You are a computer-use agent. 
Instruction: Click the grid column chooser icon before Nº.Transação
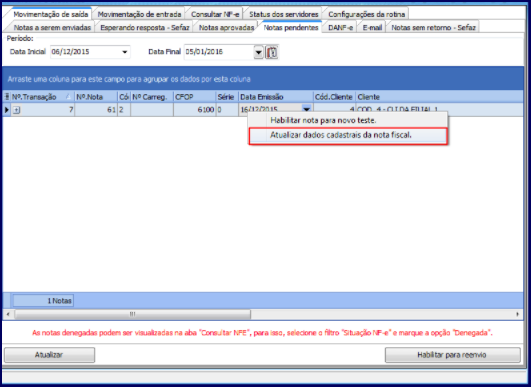[6, 97]
